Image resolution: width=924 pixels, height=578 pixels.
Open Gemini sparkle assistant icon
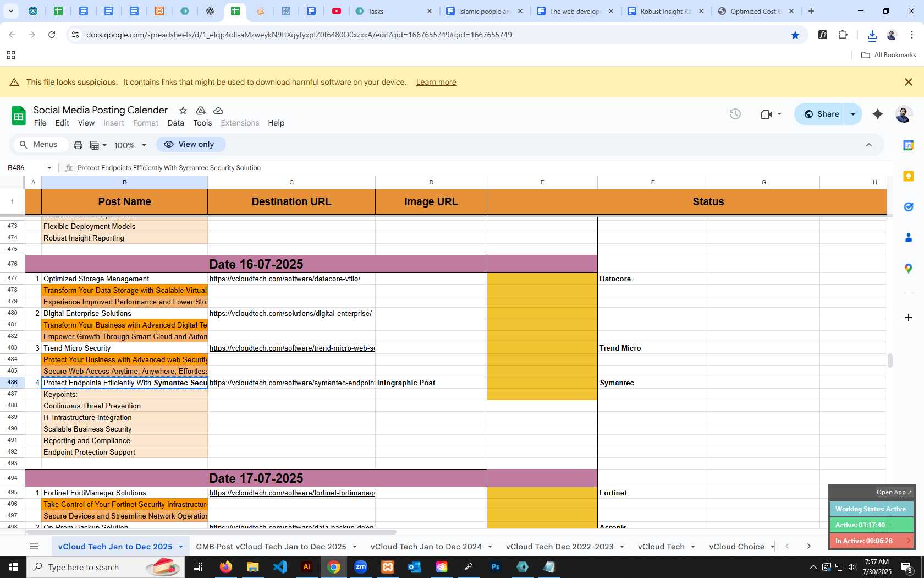(x=878, y=114)
